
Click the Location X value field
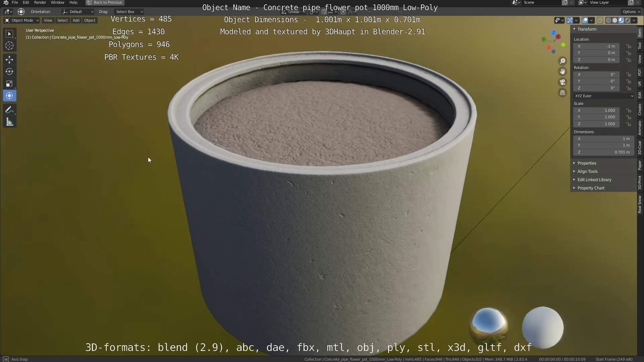point(596,46)
